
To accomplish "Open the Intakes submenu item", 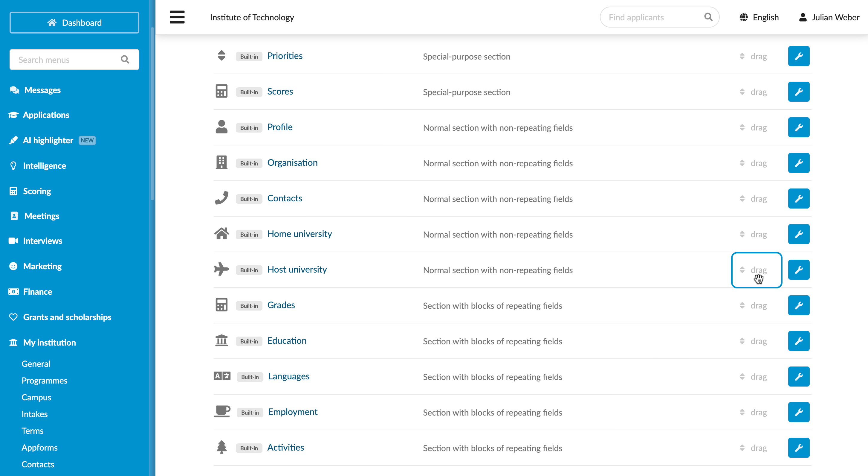I will coord(35,414).
